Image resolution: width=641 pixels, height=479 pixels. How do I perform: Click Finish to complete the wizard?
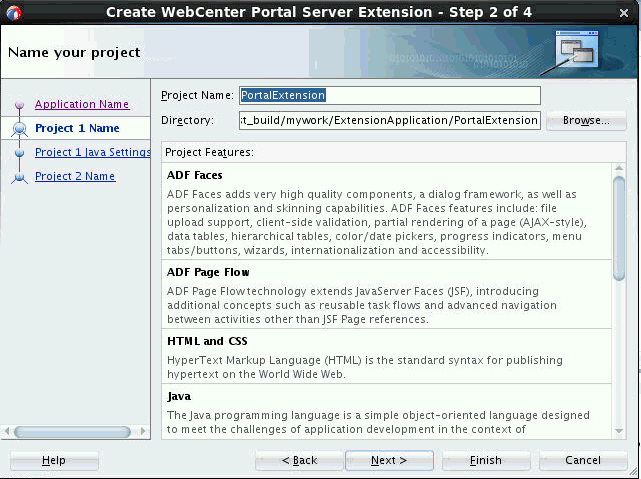pyautogui.click(x=486, y=461)
